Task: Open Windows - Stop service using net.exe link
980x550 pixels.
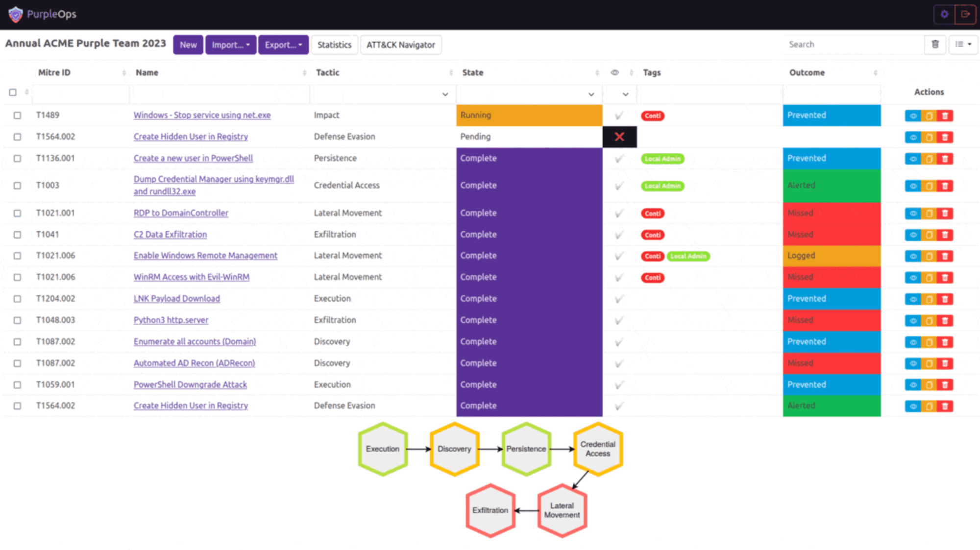Action: [x=202, y=115]
